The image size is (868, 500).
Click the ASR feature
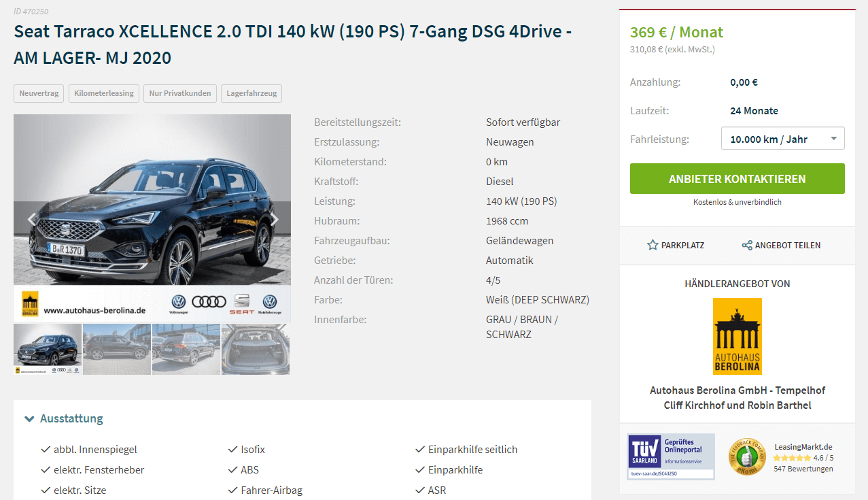coord(437,490)
